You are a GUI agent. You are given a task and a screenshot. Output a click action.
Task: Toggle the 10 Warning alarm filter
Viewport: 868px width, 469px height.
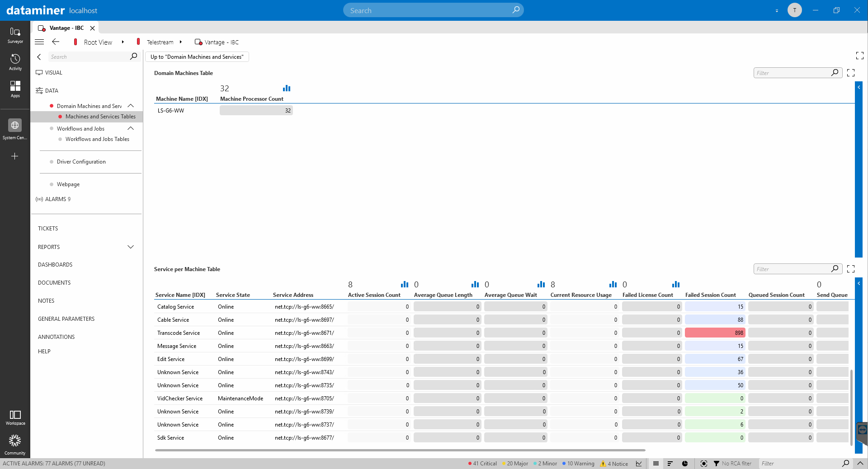coord(578,464)
